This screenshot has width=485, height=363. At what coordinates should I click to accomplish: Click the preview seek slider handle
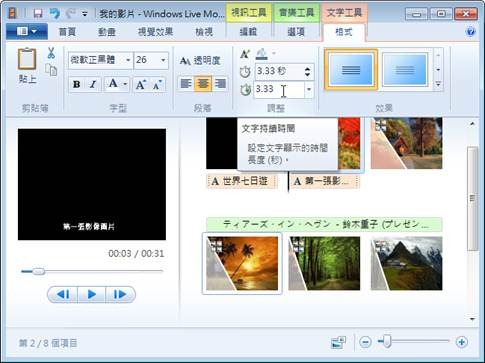[38, 271]
